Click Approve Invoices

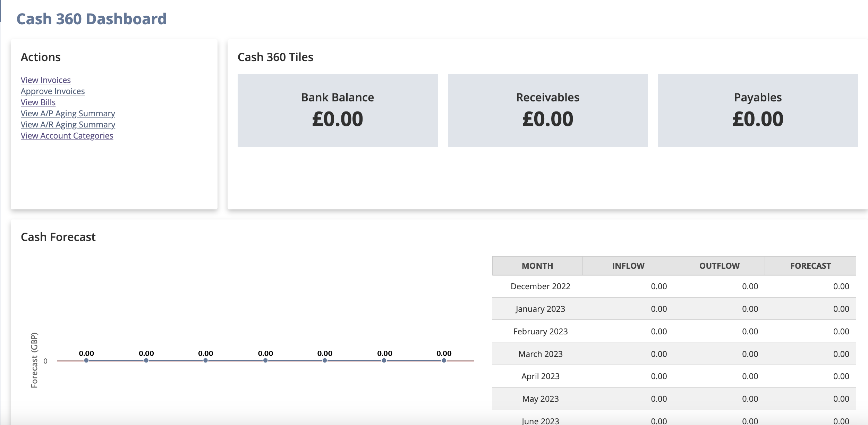[53, 91]
